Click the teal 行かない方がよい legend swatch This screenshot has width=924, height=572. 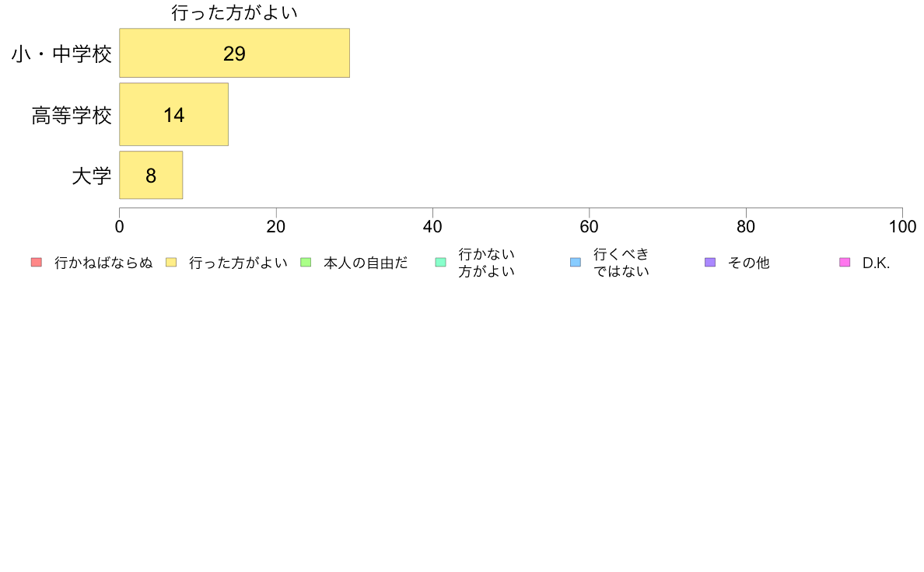point(440,262)
